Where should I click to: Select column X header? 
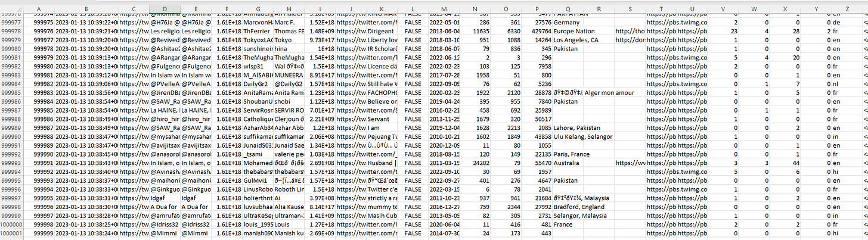786,8
